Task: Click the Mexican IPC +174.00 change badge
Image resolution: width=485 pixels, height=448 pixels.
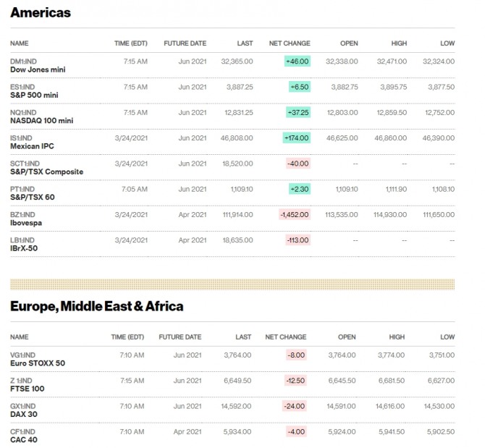Action: 296,138
